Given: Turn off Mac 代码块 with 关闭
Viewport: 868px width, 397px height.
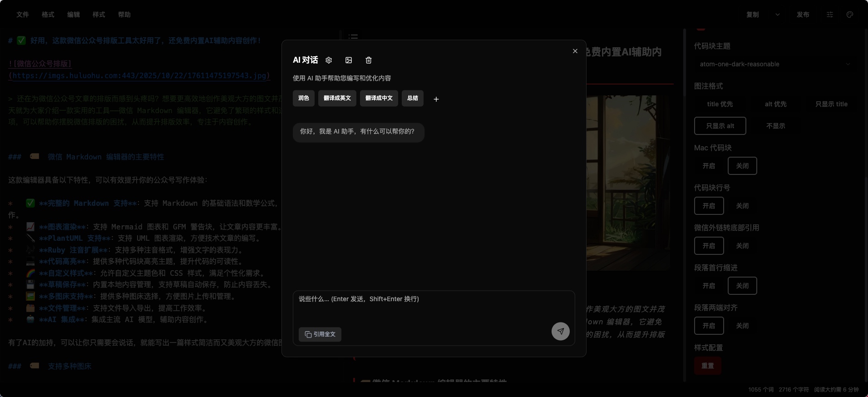Looking at the screenshot, I should click(742, 166).
